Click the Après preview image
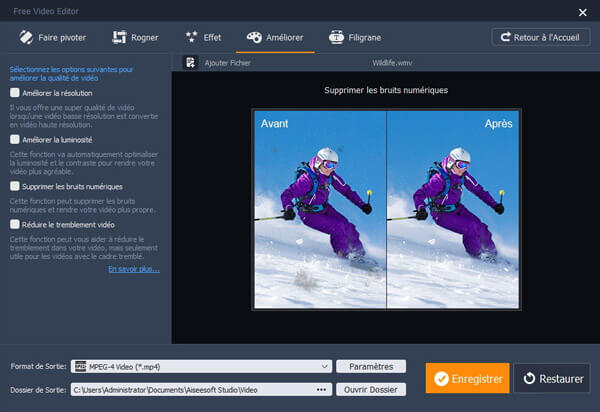This screenshot has width=600, height=412. [453, 208]
